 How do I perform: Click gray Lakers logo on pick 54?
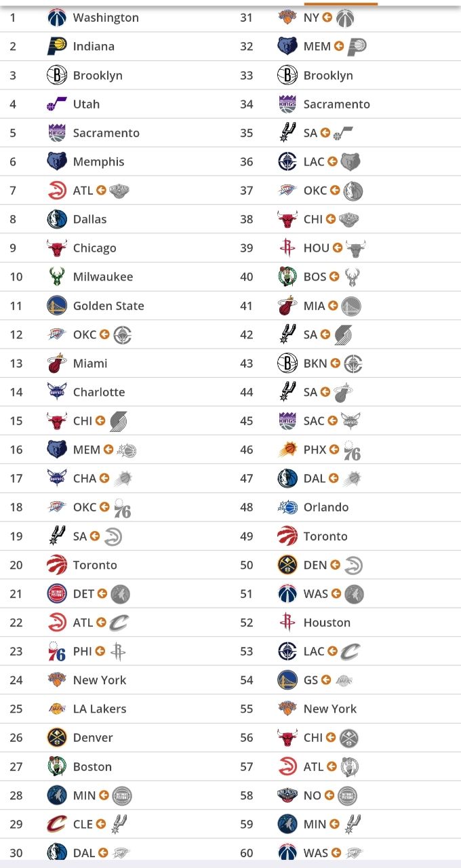pos(344,680)
